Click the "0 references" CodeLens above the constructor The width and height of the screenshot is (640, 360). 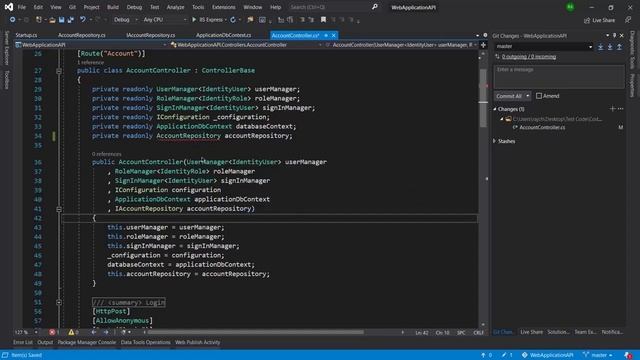click(107, 154)
